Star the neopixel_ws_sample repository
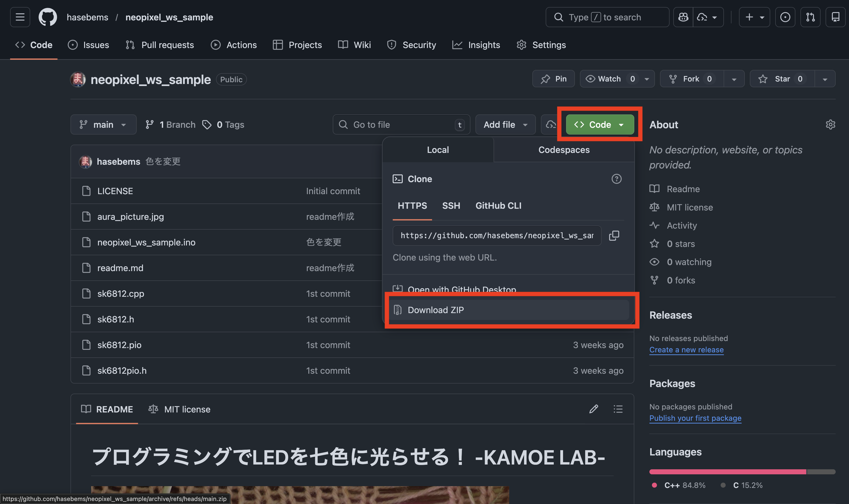 click(x=782, y=79)
